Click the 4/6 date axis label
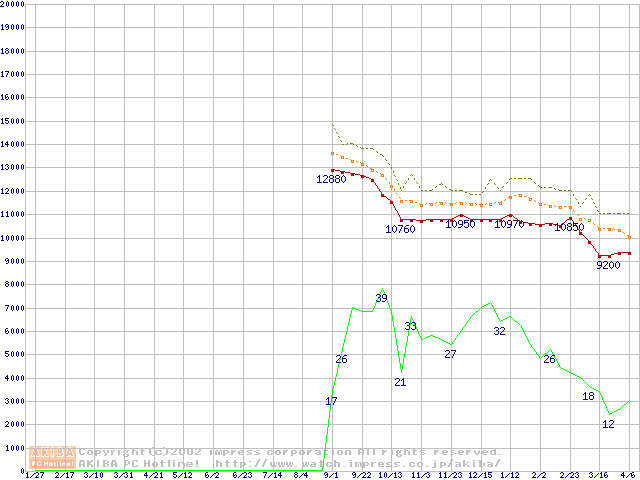The width and height of the screenshot is (640, 480). (628, 475)
